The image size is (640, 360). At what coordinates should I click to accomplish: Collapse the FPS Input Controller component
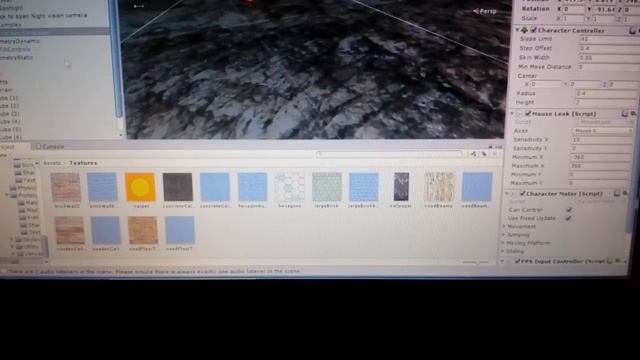(502, 261)
